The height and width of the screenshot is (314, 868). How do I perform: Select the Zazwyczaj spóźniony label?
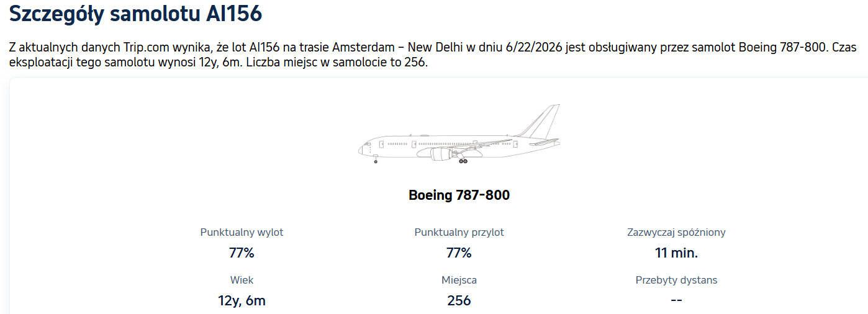(676, 232)
